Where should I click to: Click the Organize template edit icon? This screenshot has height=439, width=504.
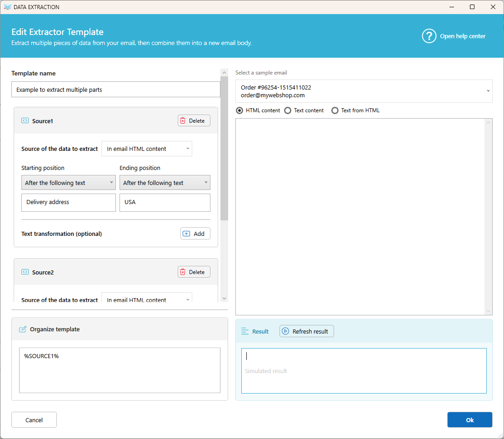click(23, 329)
